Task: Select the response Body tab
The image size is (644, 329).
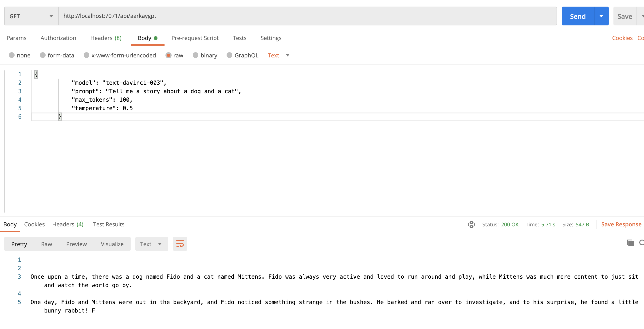Action: point(10,224)
